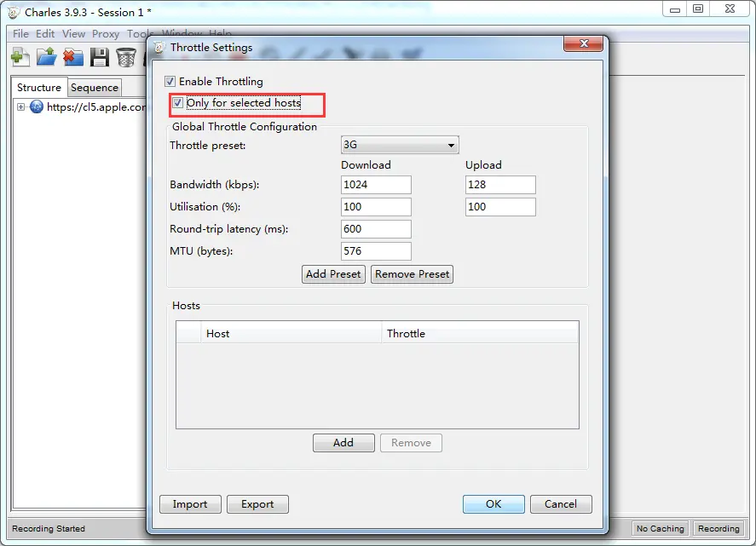Click the Import button
Viewport: 756px width, 546px height.
pyautogui.click(x=190, y=504)
